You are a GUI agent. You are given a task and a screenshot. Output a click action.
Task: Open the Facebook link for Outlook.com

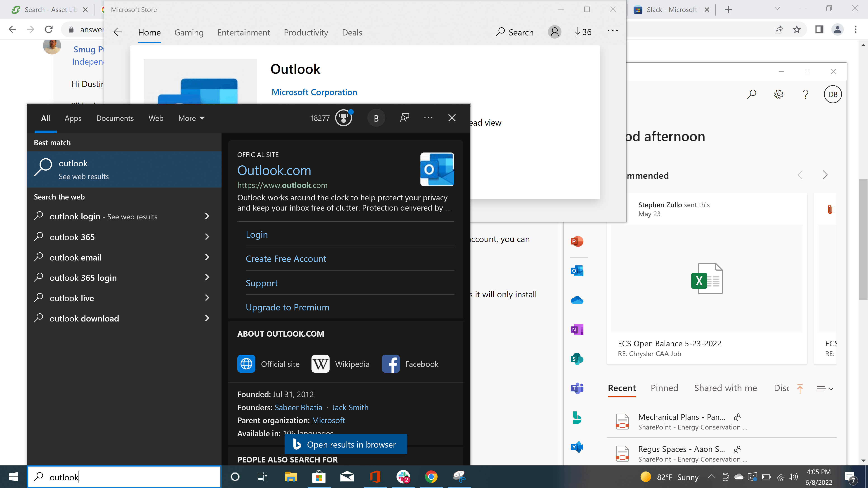tap(410, 364)
